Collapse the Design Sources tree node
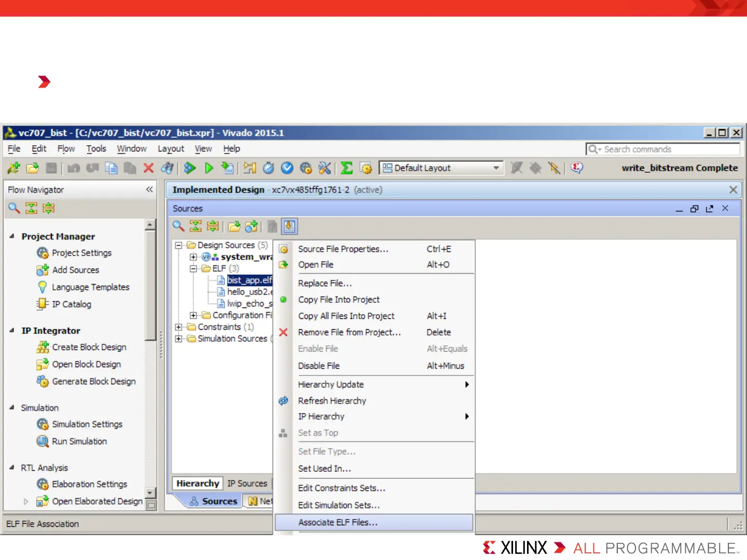 point(178,245)
